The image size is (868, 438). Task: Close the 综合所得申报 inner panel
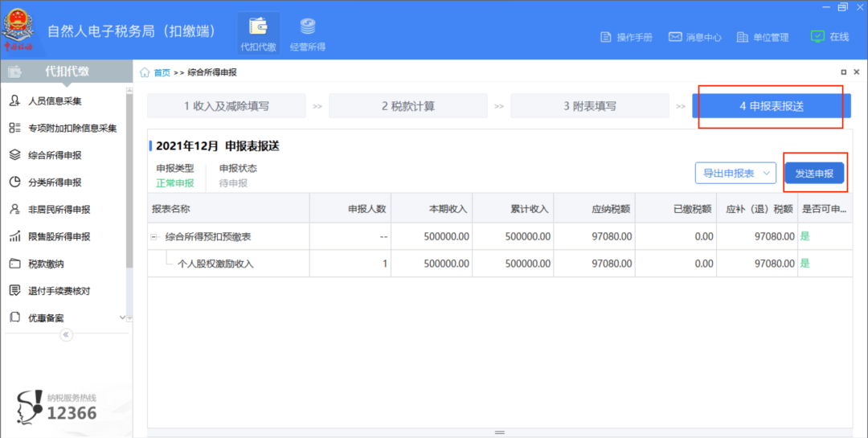[857, 72]
